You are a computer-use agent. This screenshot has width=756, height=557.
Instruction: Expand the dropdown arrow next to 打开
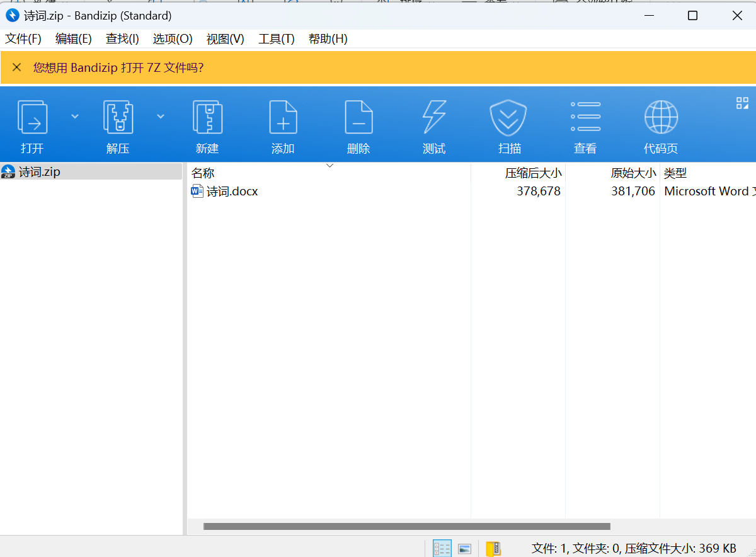click(75, 116)
